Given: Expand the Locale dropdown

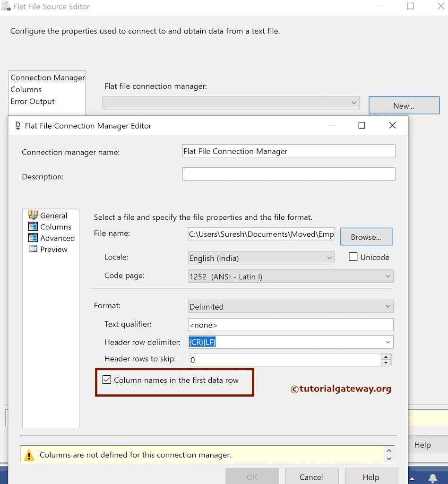Looking at the screenshot, I should 329,258.
